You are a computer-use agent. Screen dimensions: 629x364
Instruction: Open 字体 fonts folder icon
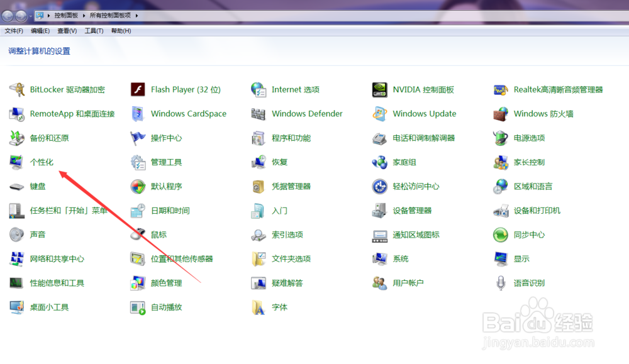pos(259,307)
